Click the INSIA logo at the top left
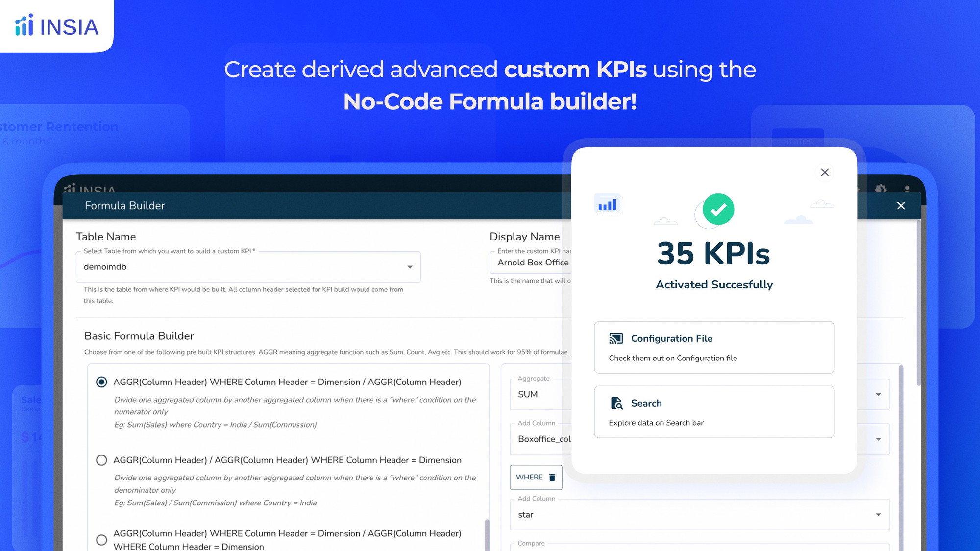 tap(57, 26)
